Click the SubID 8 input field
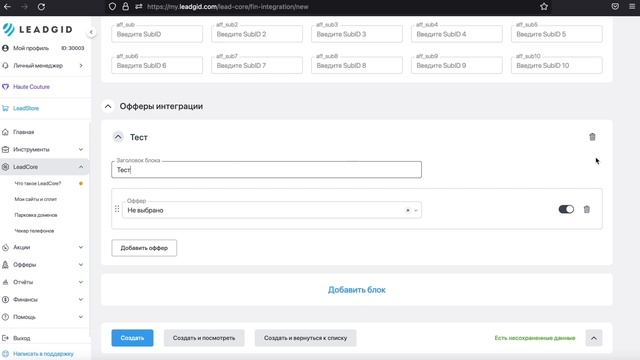Screen dimensions: 640x360 point(357,65)
